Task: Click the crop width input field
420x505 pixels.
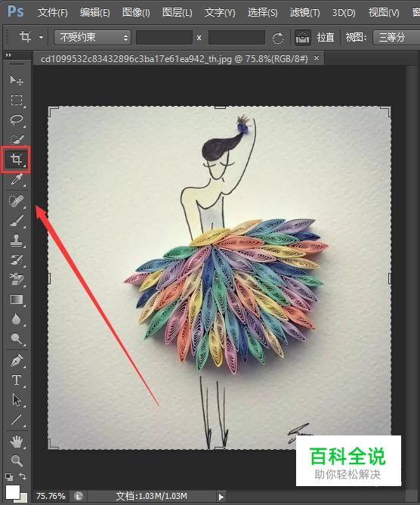Action: coord(164,37)
